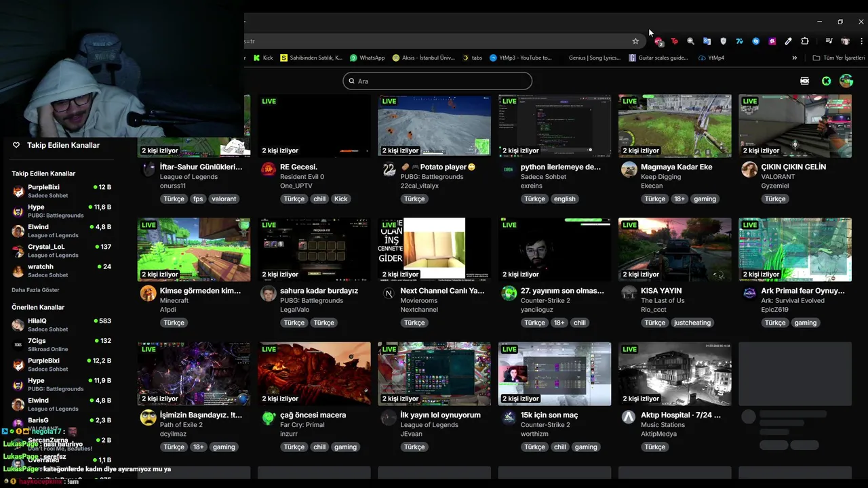Focus the Ara search field
This screenshot has height=488, width=868.
pyautogui.click(x=437, y=81)
